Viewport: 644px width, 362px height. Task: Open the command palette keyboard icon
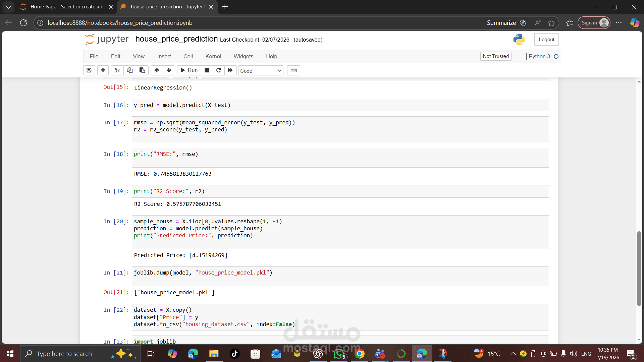coord(293,70)
